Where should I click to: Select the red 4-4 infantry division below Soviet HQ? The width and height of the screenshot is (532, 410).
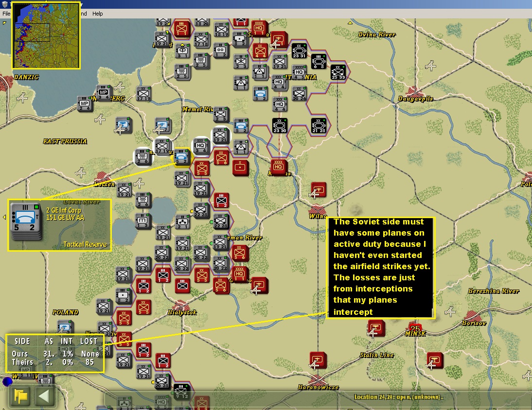[x=260, y=51]
